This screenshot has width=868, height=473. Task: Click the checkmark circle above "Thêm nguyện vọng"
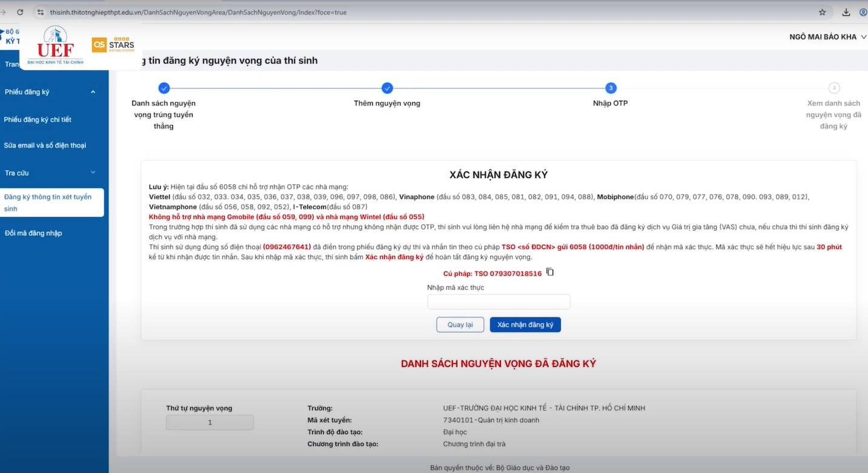(x=387, y=88)
